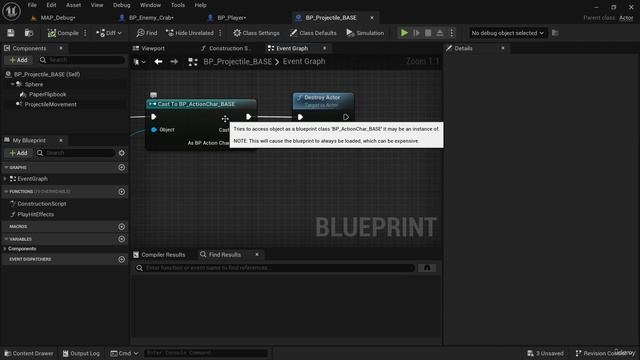Open the Diff dropdown
Image resolution: width=640 pixels, height=360 pixels.
point(109,33)
